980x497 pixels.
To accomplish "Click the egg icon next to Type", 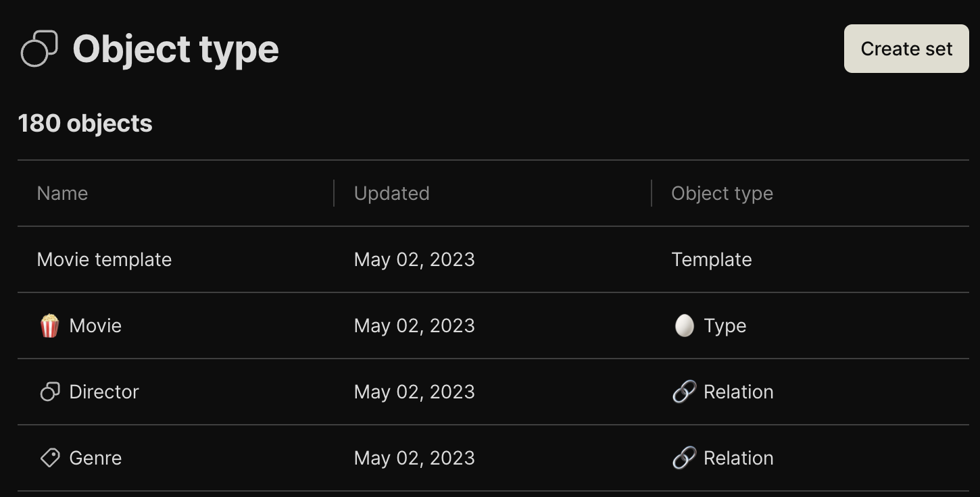I will 684,325.
